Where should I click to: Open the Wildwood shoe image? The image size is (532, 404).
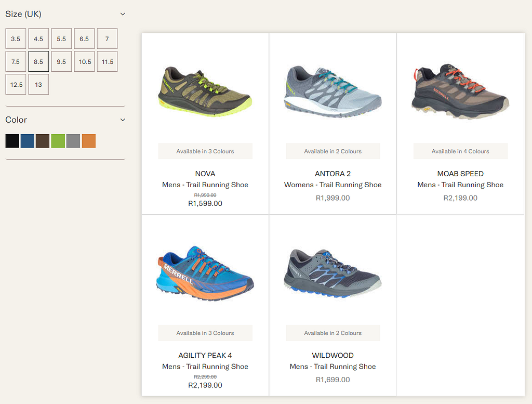pyautogui.click(x=332, y=273)
